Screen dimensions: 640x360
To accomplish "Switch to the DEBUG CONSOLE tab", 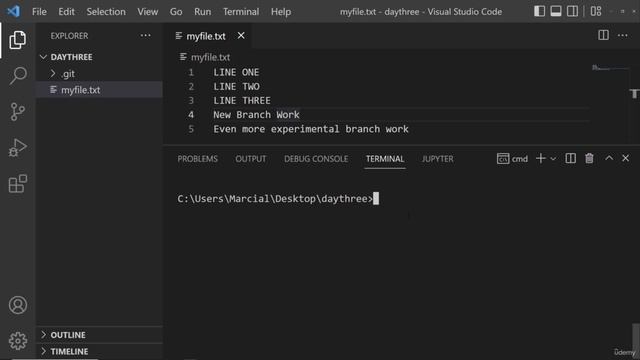I will click(x=316, y=159).
